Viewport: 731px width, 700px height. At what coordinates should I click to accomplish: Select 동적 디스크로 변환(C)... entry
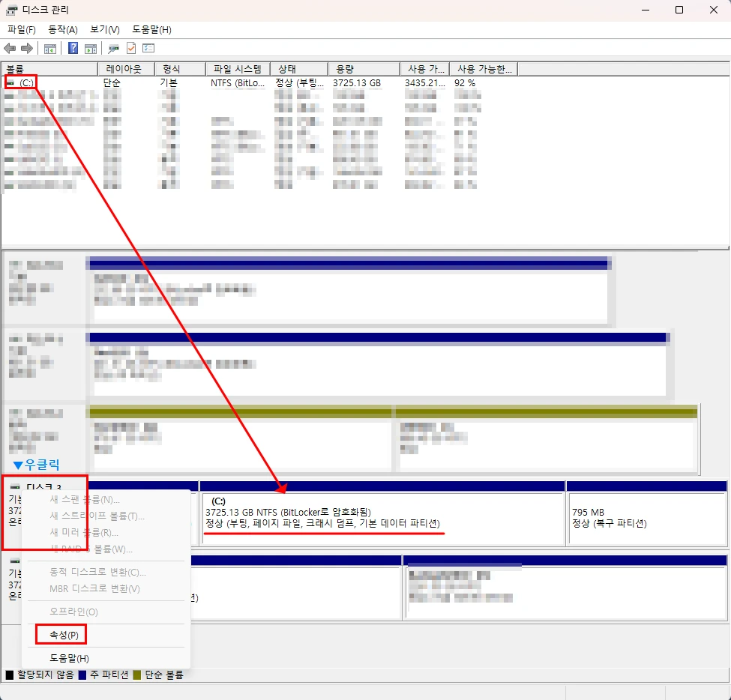(97, 573)
